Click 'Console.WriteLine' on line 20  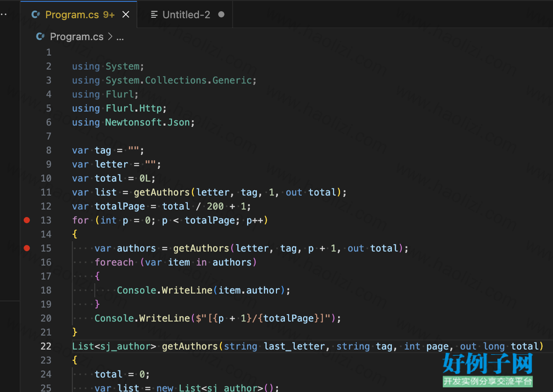pos(142,318)
